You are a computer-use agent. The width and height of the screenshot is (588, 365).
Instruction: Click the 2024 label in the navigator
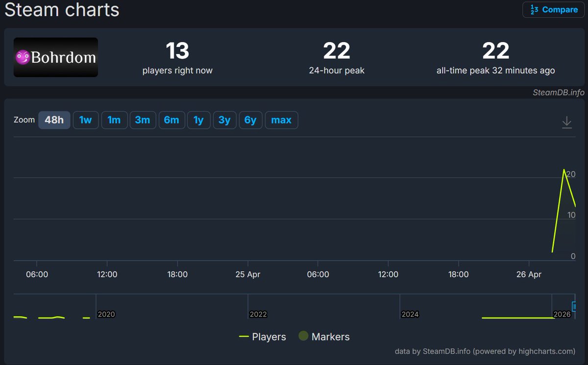pos(410,314)
